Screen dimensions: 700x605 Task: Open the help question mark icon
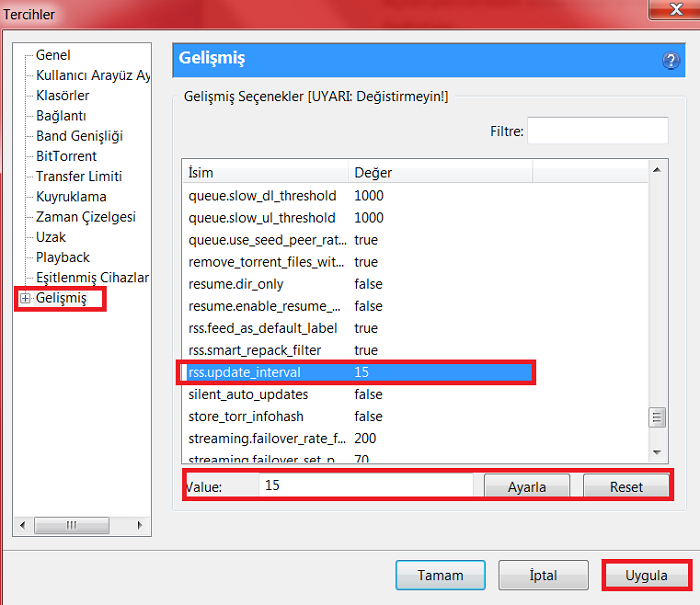click(x=671, y=60)
